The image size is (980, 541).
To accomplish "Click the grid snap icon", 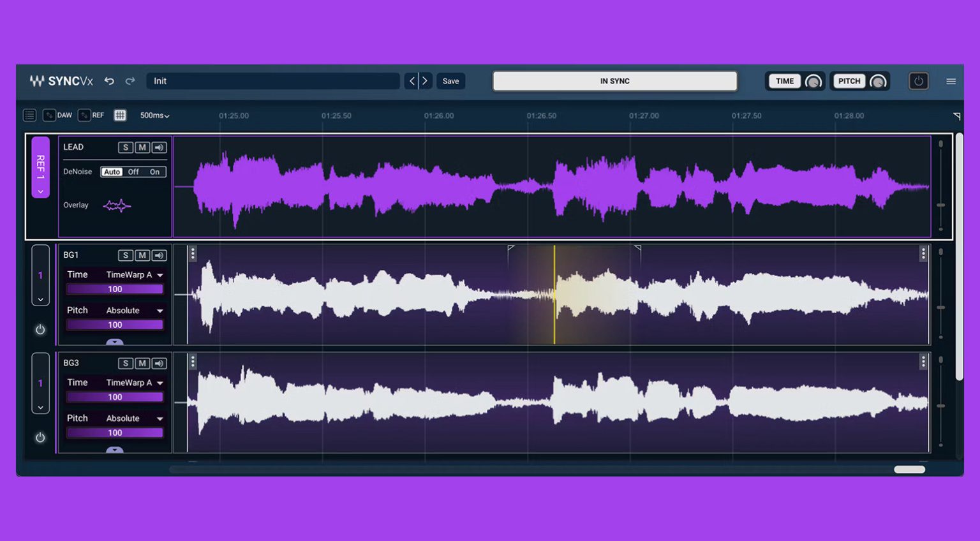I will [120, 115].
